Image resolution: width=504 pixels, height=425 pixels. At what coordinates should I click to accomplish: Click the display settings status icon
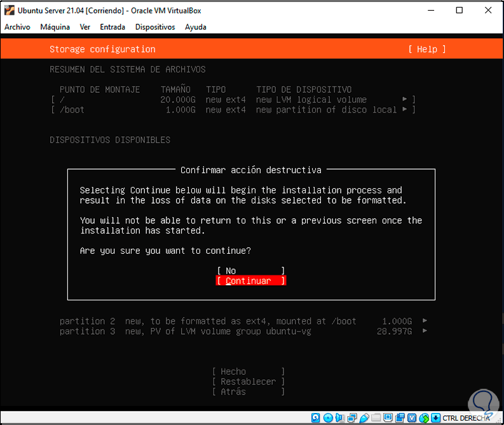click(388, 417)
